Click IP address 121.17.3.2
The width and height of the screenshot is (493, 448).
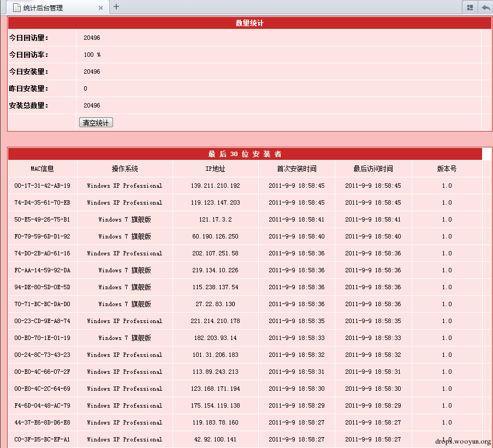[215, 219]
